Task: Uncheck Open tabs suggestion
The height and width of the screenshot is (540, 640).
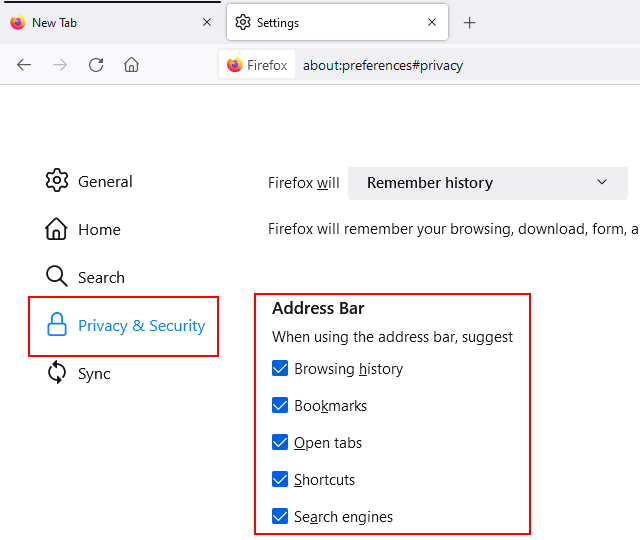Action: pos(280,442)
